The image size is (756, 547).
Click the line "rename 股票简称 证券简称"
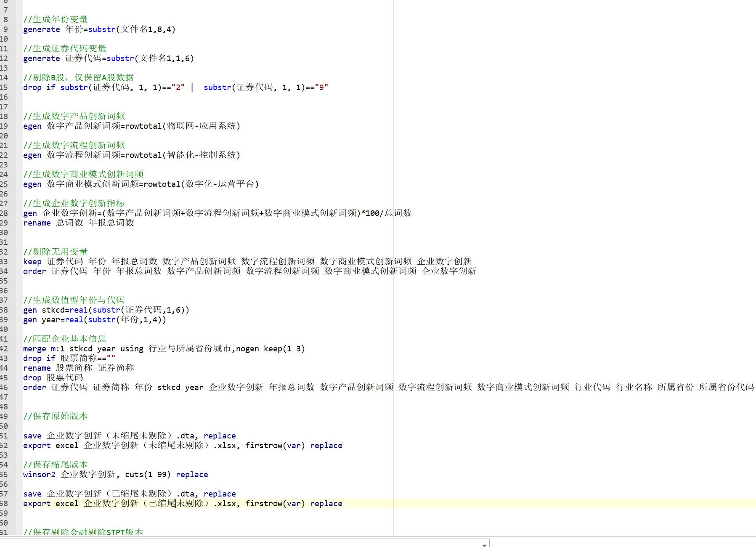(79, 368)
